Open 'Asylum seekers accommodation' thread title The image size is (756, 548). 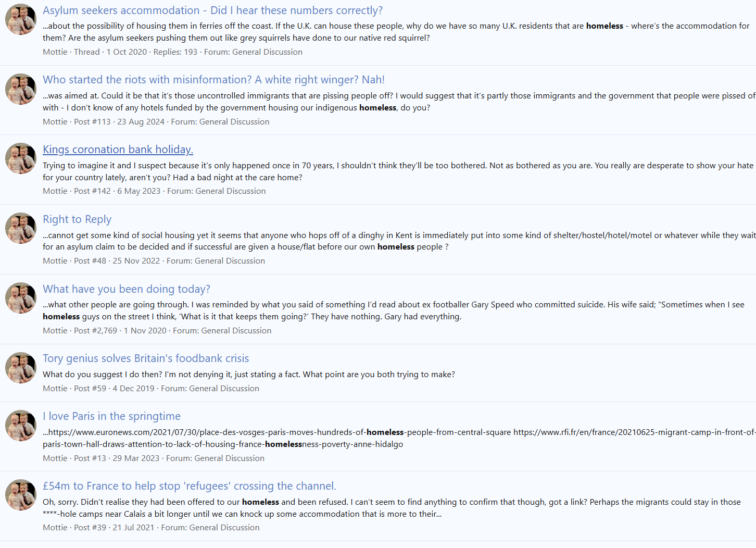coord(212,10)
